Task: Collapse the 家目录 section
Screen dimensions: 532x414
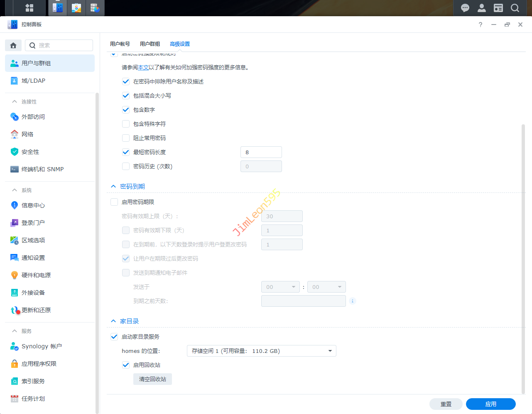Action: [113, 321]
